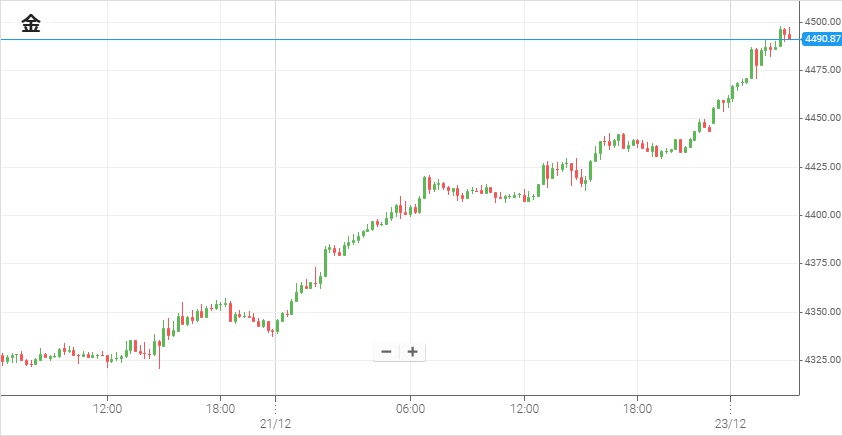Screen dimensions: 842x436
Task: Select the 18:00 label nearest 23/12
Action: point(638,409)
